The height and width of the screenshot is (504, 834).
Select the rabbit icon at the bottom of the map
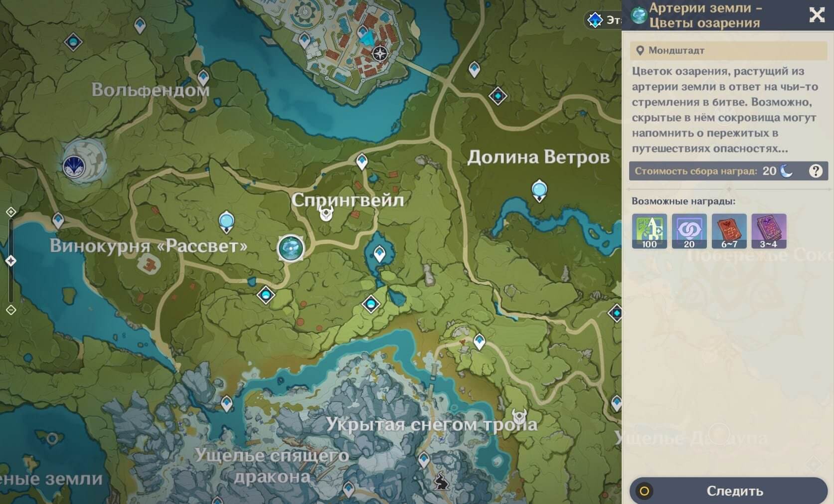(441, 481)
